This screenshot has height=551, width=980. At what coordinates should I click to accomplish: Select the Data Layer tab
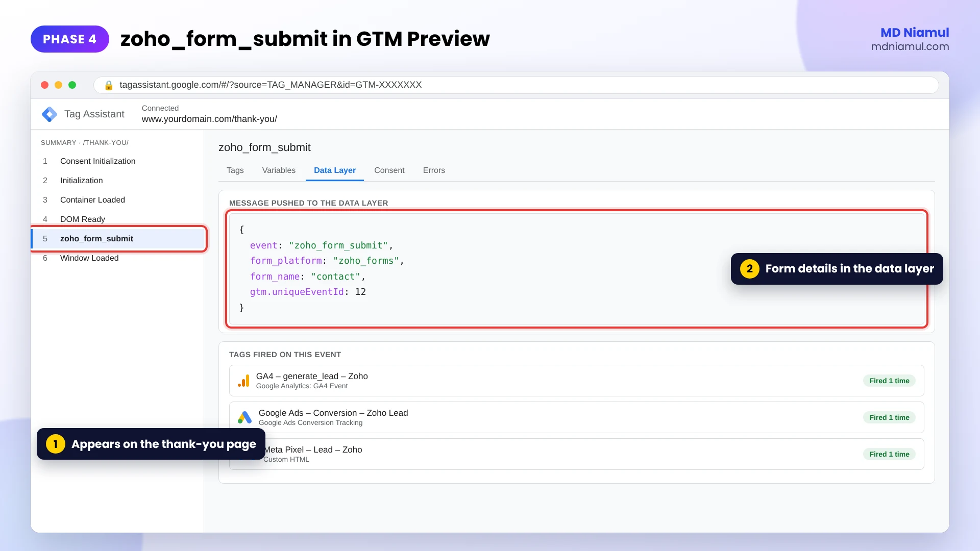click(335, 170)
